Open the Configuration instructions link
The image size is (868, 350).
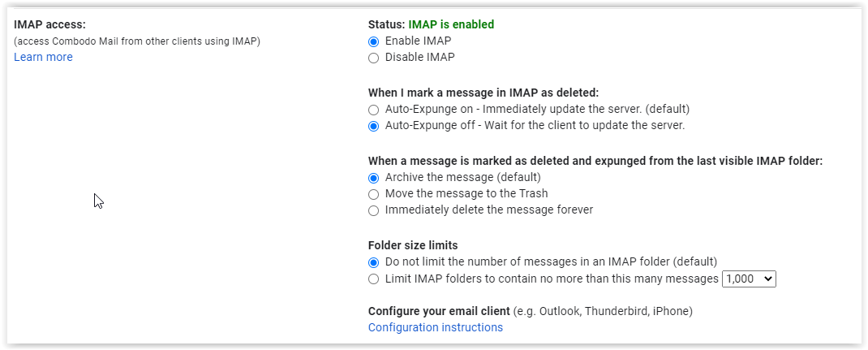coord(435,327)
